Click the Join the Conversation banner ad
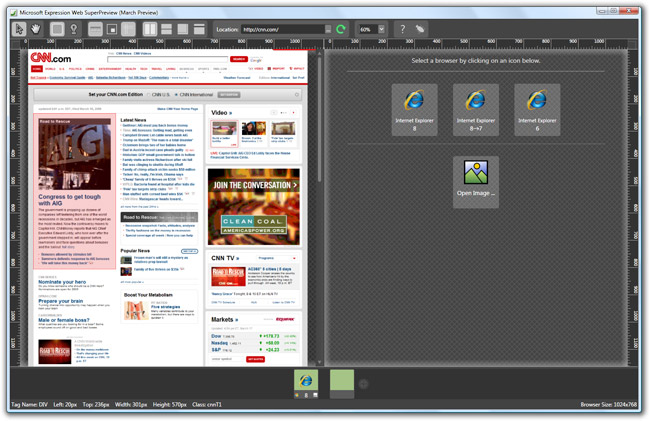 (x=254, y=207)
